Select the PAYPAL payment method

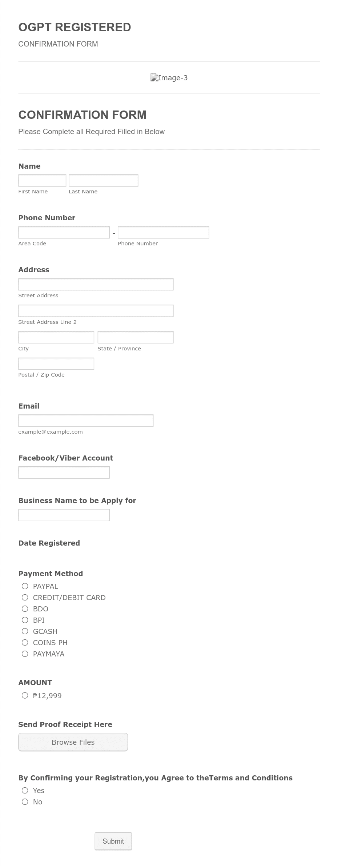pyautogui.click(x=25, y=586)
